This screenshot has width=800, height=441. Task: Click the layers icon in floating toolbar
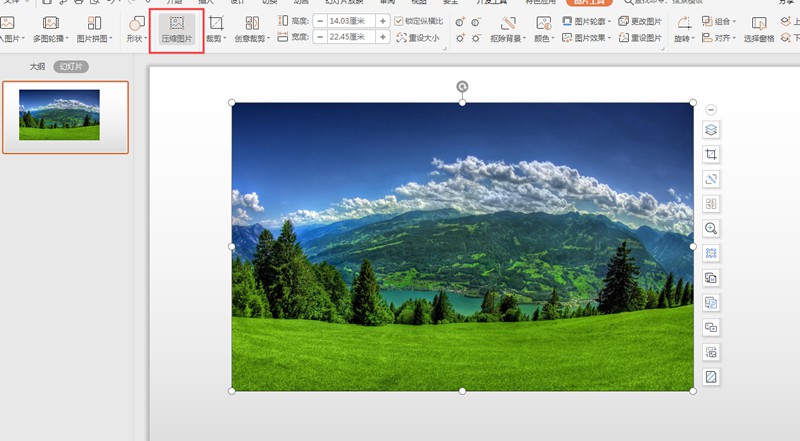(x=711, y=130)
